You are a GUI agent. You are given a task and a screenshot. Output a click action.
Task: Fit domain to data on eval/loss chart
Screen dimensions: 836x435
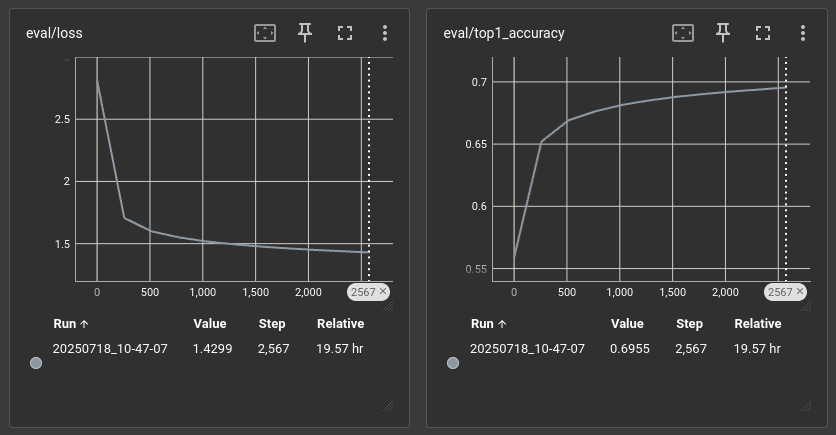265,33
